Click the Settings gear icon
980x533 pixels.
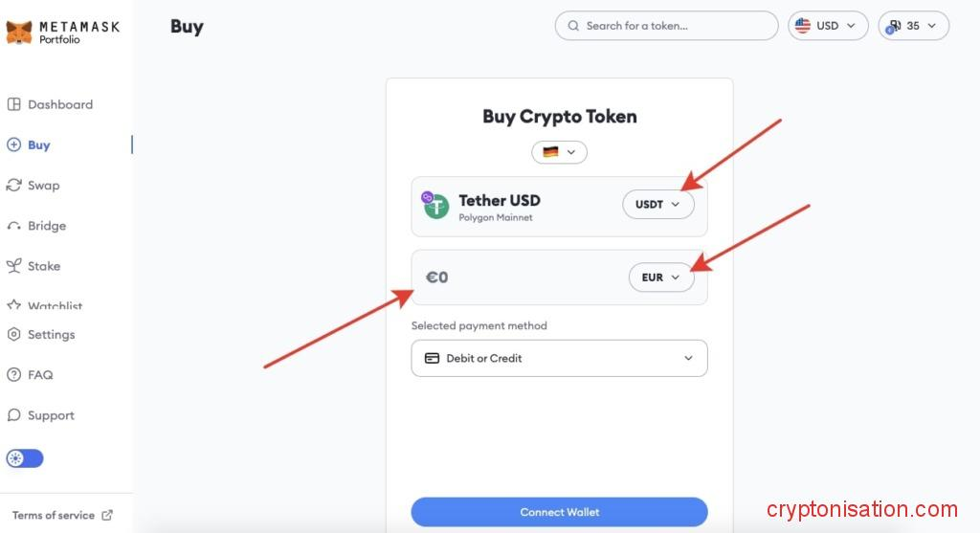13,335
